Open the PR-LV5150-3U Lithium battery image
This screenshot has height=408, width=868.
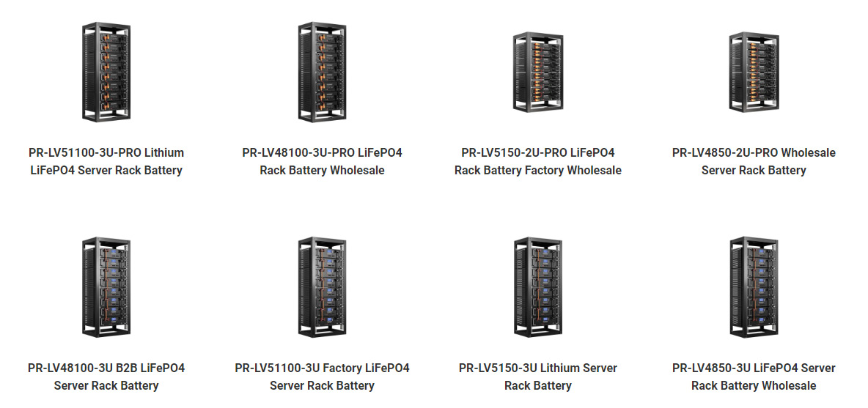click(x=538, y=287)
